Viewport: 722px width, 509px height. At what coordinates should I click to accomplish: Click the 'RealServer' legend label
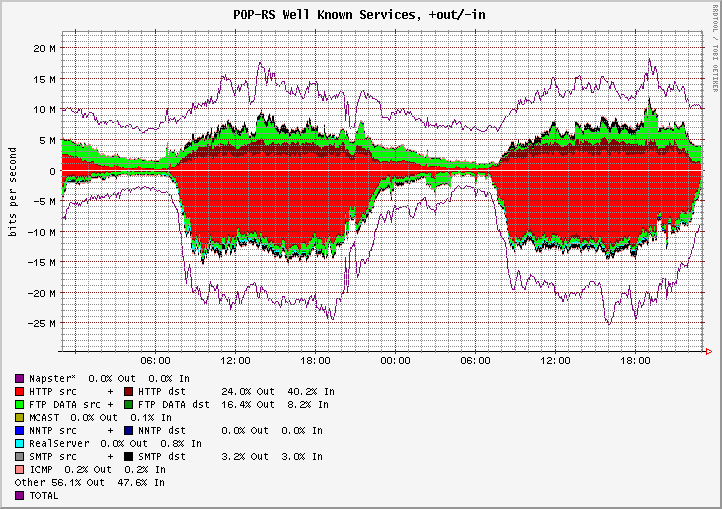tap(59, 444)
